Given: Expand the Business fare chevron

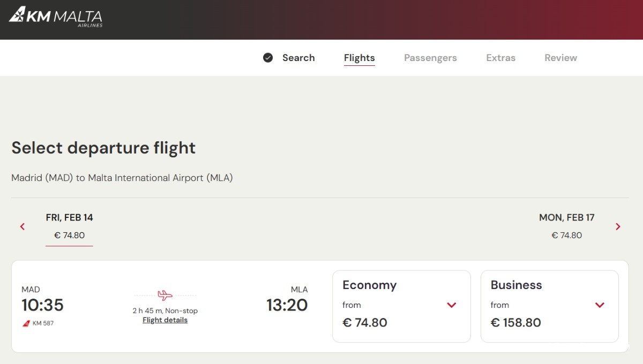Looking at the screenshot, I should click(600, 305).
